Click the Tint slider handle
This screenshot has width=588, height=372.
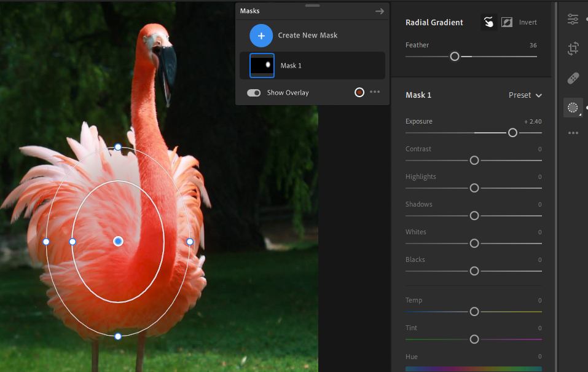(474, 339)
